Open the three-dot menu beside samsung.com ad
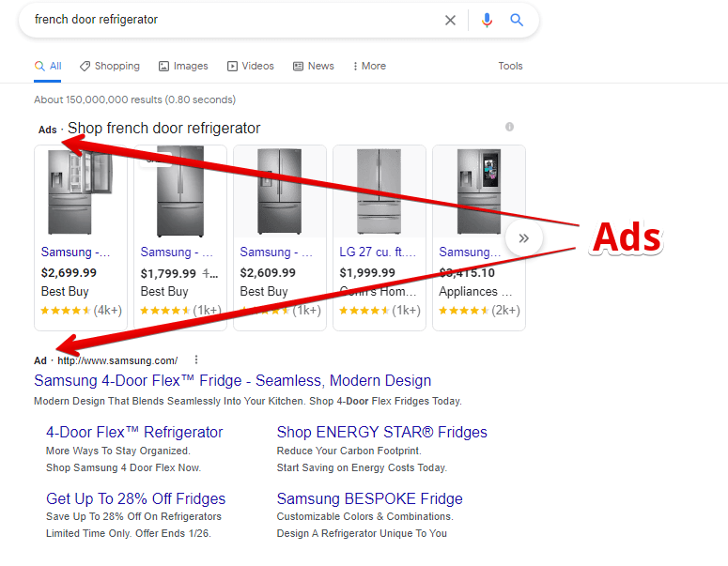 click(196, 359)
